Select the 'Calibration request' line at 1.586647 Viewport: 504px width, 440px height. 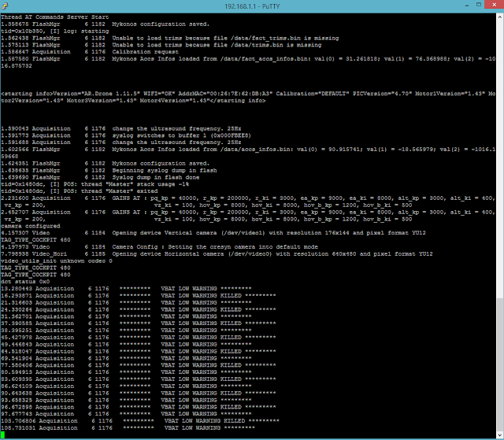click(90, 52)
